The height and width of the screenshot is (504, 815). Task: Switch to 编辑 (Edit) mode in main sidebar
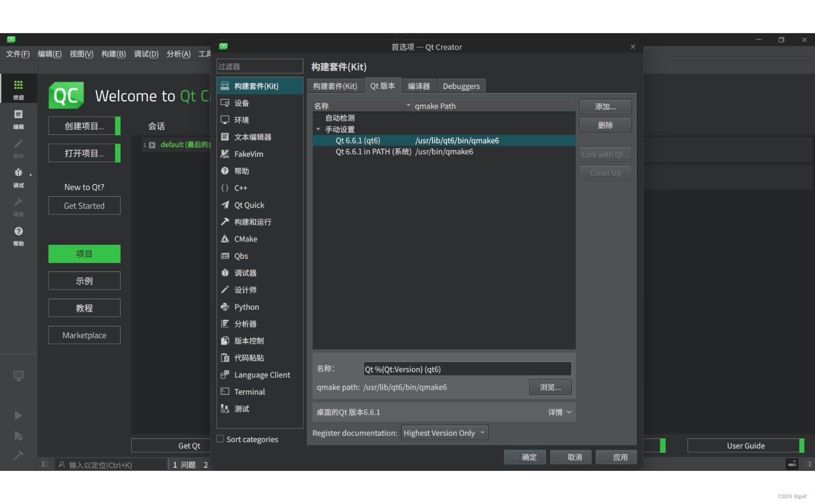(x=19, y=118)
